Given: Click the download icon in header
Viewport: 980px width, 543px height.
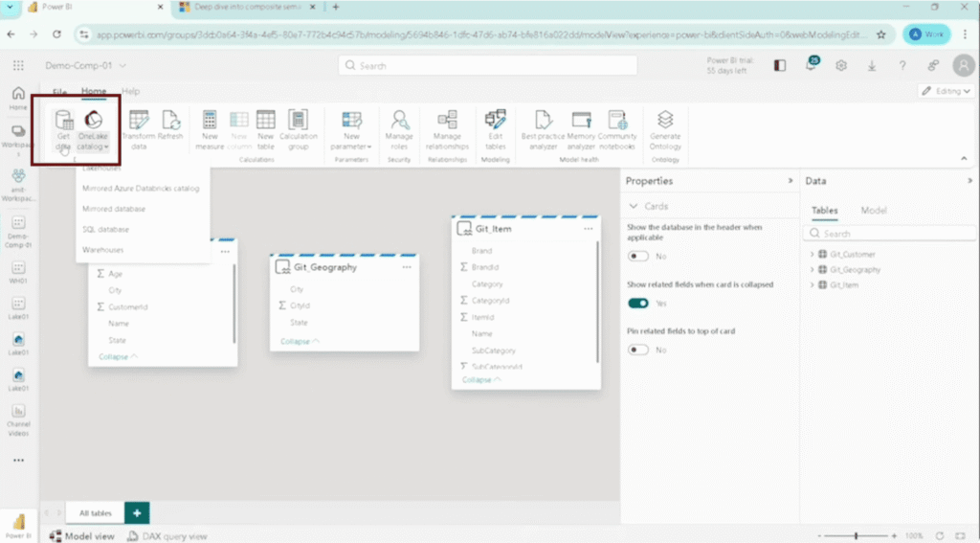Looking at the screenshot, I should pos(872,65).
